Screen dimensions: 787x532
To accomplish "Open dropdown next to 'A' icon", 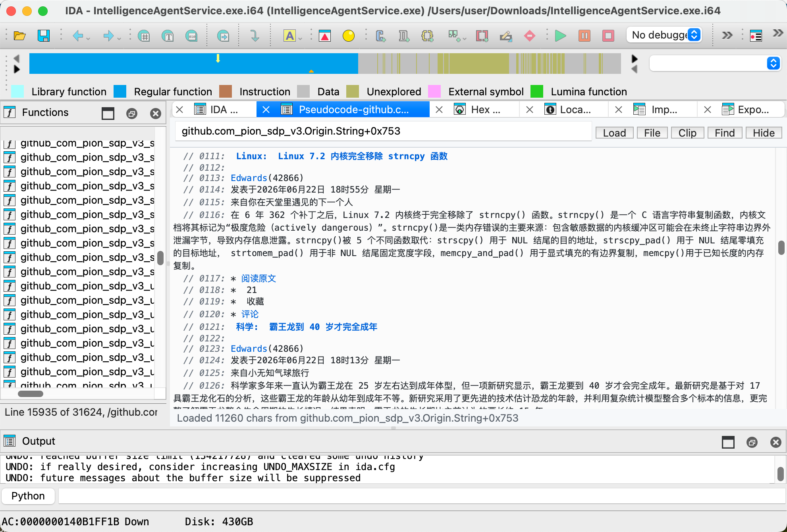I will 300,39.
